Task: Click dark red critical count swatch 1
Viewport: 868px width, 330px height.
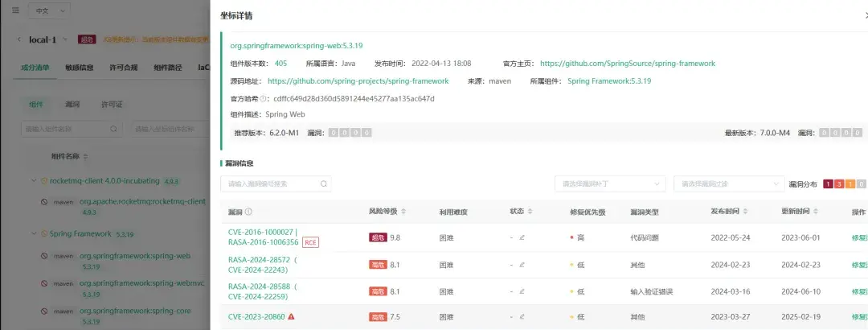Action: pos(829,184)
